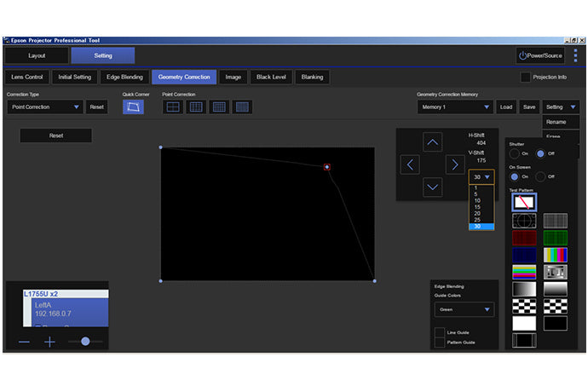Select the vertical color bars test pattern
This screenshot has height=392, width=588.
coord(555,255)
